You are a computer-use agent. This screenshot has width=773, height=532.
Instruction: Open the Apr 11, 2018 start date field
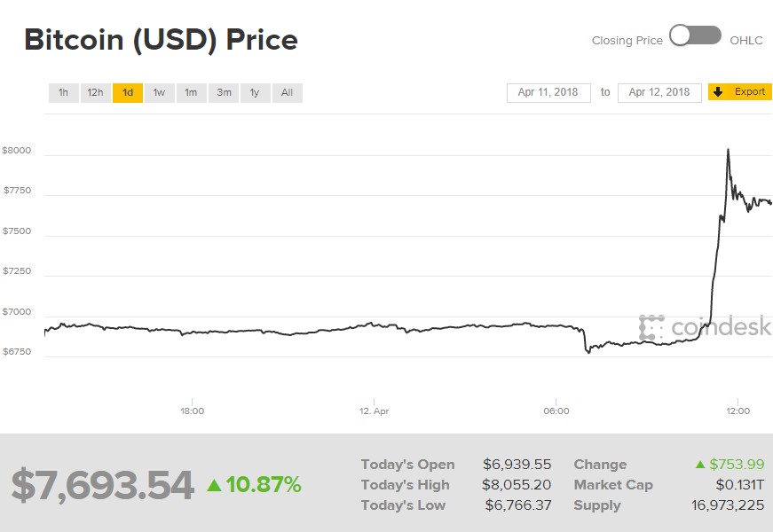tap(548, 92)
